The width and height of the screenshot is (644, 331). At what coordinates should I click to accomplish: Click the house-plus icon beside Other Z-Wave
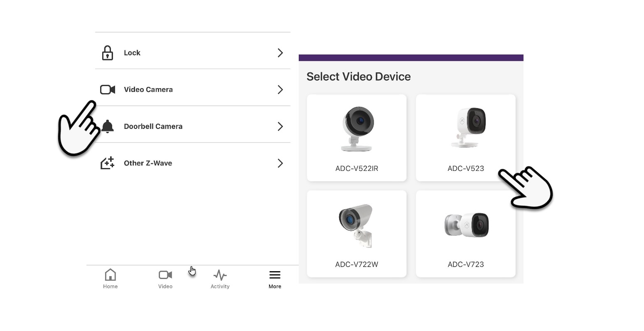[x=108, y=163]
